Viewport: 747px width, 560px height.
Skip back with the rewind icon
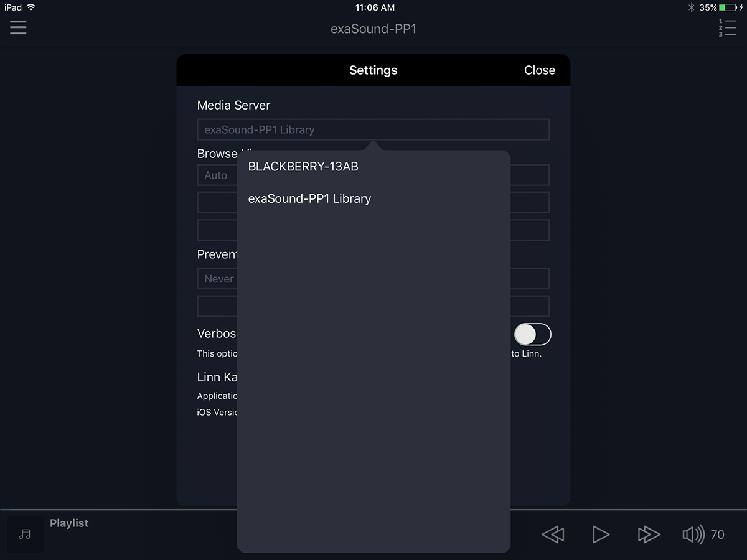click(x=553, y=534)
